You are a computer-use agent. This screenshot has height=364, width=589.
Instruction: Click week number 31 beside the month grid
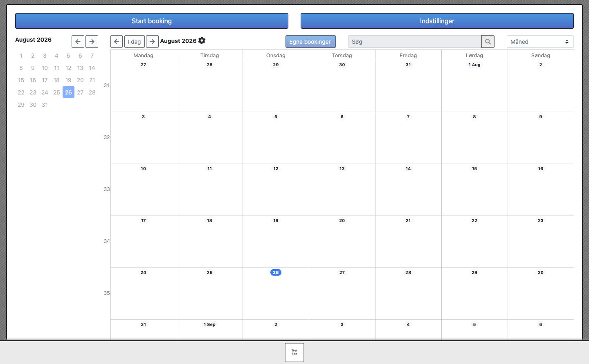pos(106,85)
